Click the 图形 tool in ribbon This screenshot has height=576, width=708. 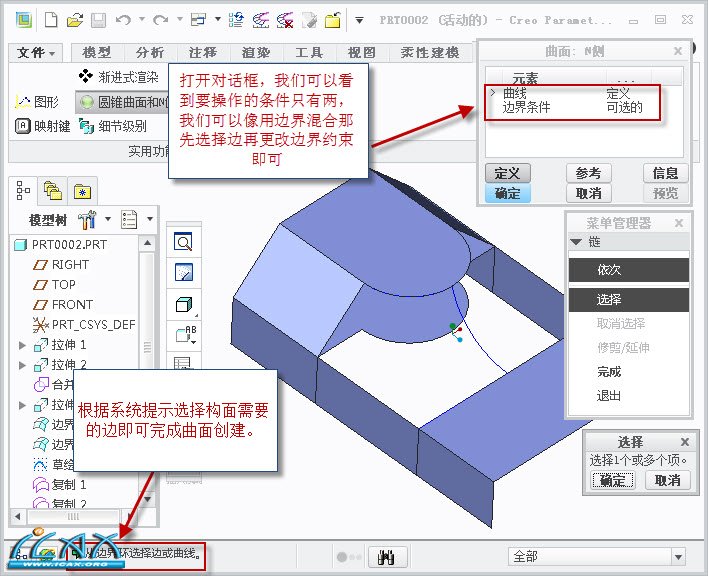37,102
